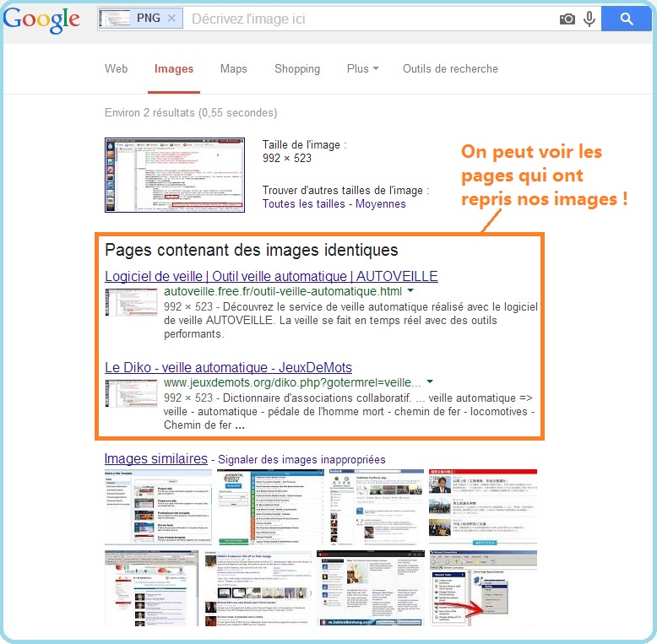Viewport: 657px width, 644px height.
Task: Click the blue magnifier search button
Action: coord(626,19)
